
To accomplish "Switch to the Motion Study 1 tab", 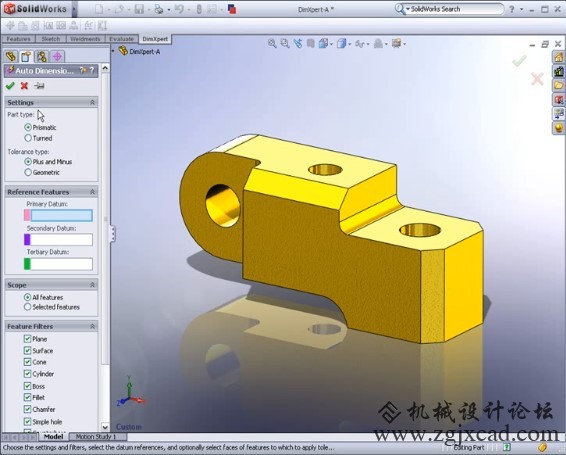I will point(96,437).
